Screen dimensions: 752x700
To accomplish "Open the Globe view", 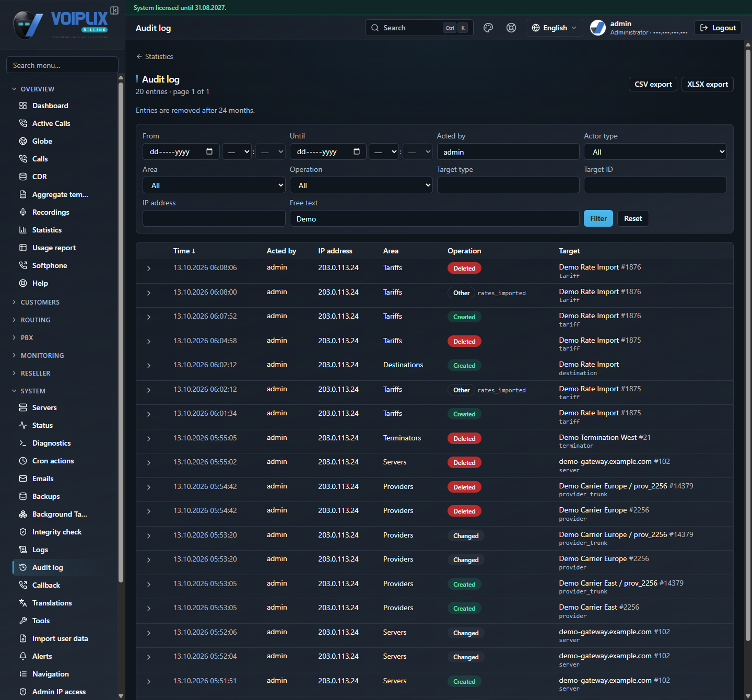I will pos(42,141).
